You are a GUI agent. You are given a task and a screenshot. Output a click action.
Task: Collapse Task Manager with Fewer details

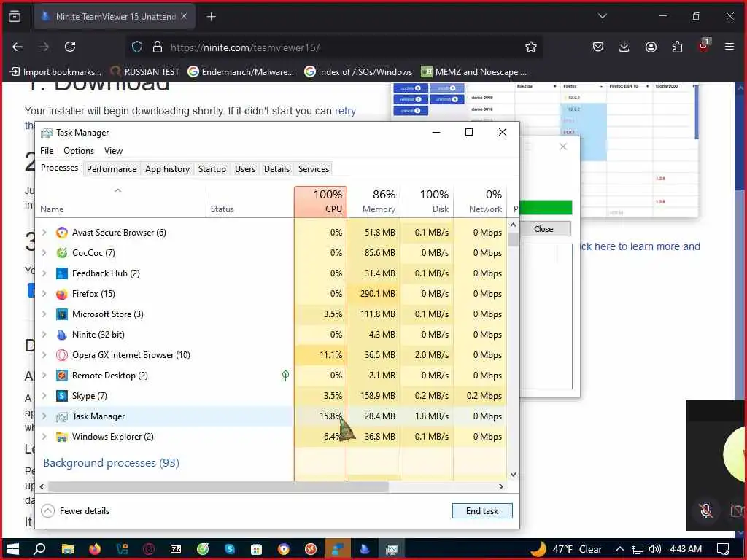pos(75,511)
